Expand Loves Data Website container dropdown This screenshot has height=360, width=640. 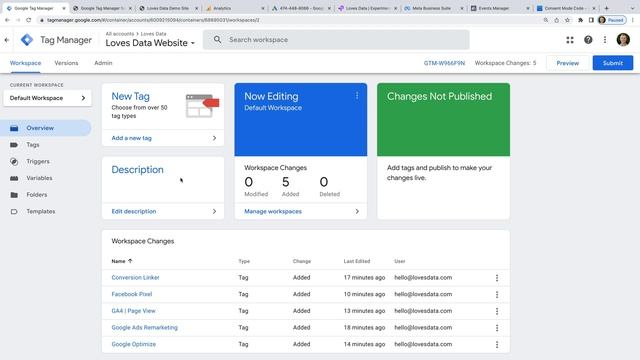[x=150, y=43]
